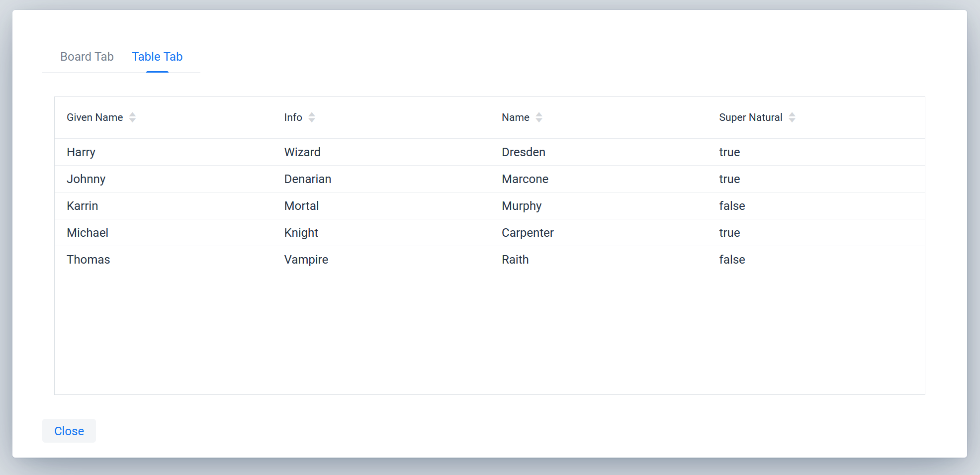Click the Given Name sort arrows icon
The image size is (980, 475).
tap(132, 117)
